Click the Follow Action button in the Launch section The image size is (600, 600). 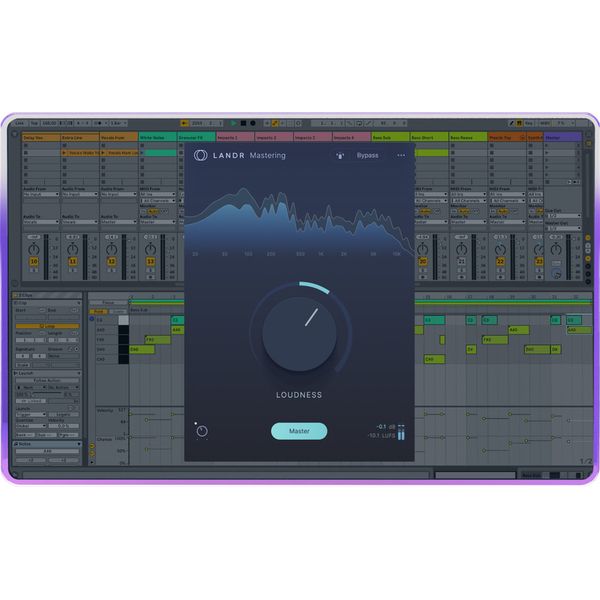[47, 380]
